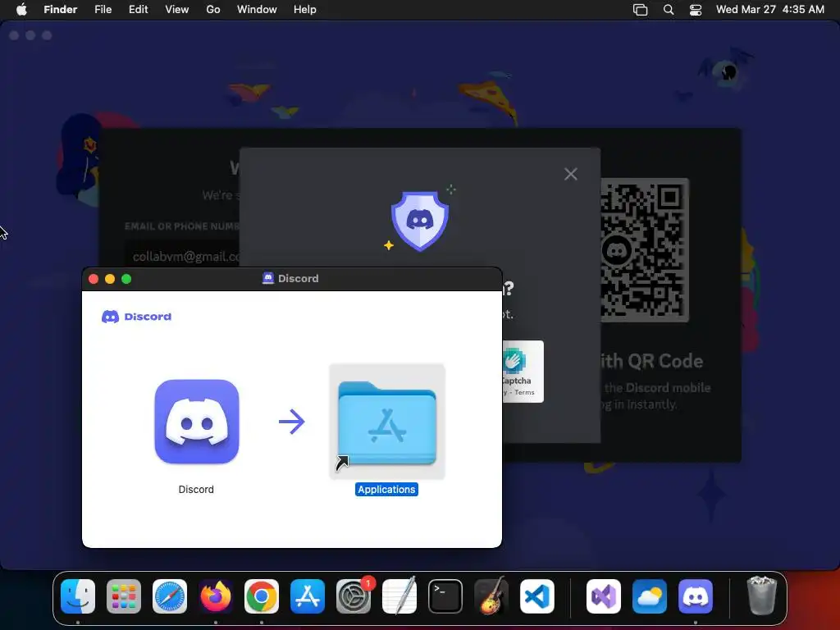Click the QR code in Discord login
The height and width of the screenshot is (630, 840).
tap(643, 250)
